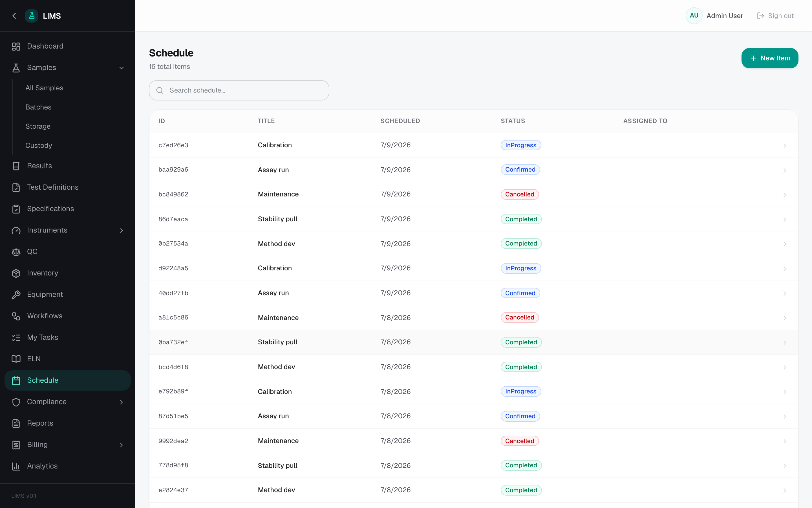Click the Samples flask icon
This screenshot has height=508, width=812.
[x=16, y=68]
